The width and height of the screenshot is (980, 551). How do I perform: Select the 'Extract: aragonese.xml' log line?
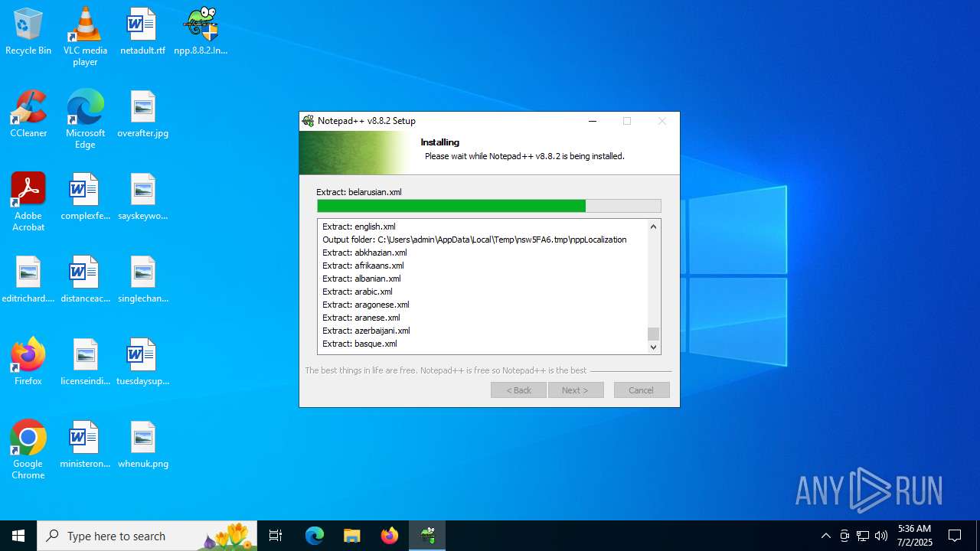click(366, 305)
